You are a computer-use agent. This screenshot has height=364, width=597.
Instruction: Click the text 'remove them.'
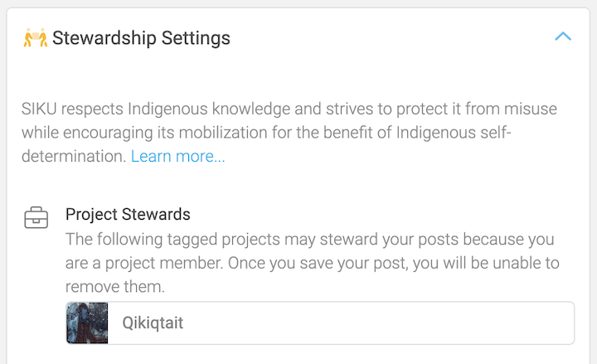(115, 288)
